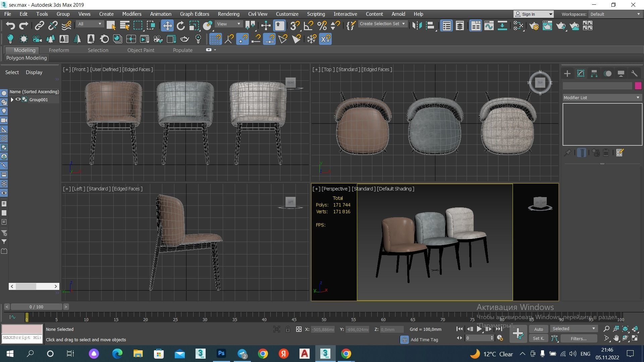Toggle Show End Result button
Screen dimensions: 644x362
coord(582,153)
